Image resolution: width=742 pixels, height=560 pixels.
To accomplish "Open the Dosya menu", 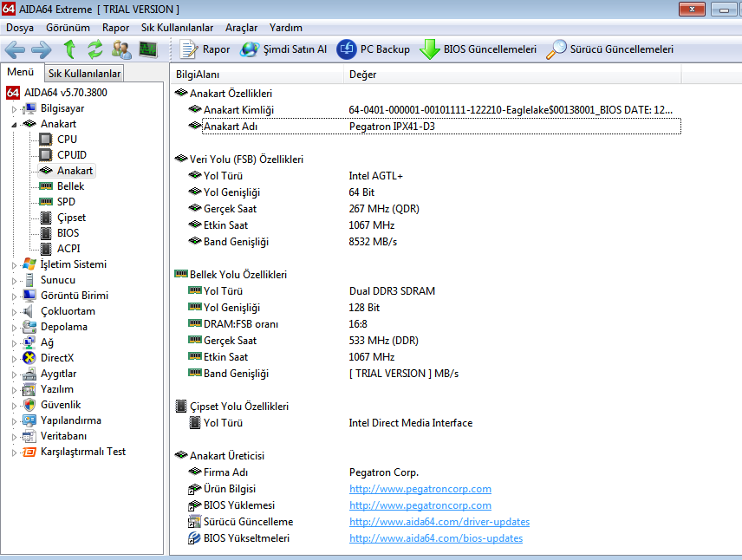I will 20,28.
